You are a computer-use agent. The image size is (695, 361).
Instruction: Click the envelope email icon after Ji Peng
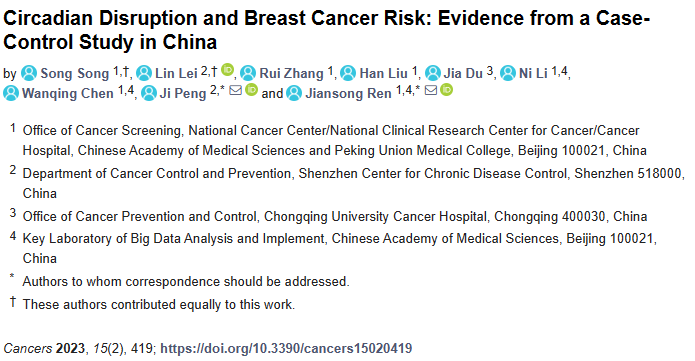pyautogui.click(x=236, y=90)
